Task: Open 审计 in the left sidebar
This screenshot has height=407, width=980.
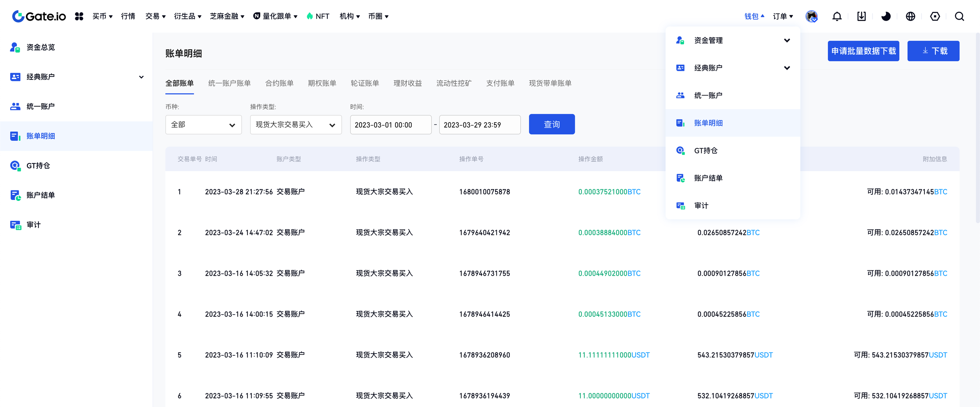Action: coord(33,225)
